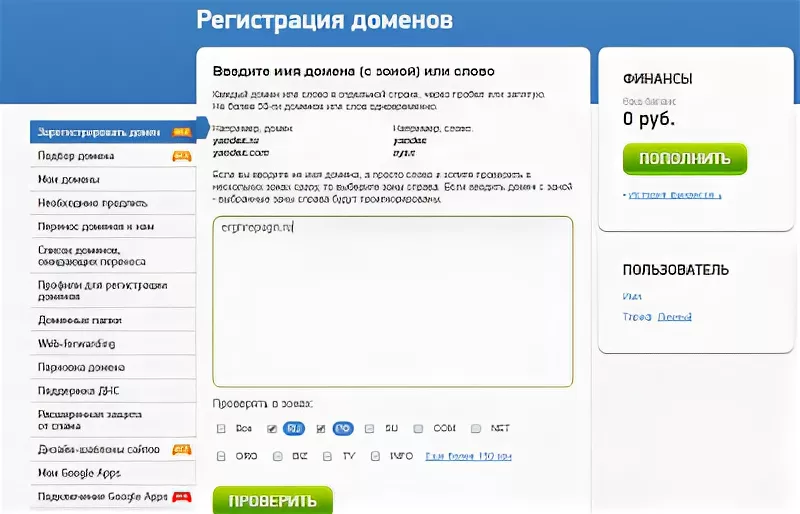Screen dimensions: 800x514
Task: Tick the TV zone checkbox
Action: pyautogui.click(x=328, y=456)
